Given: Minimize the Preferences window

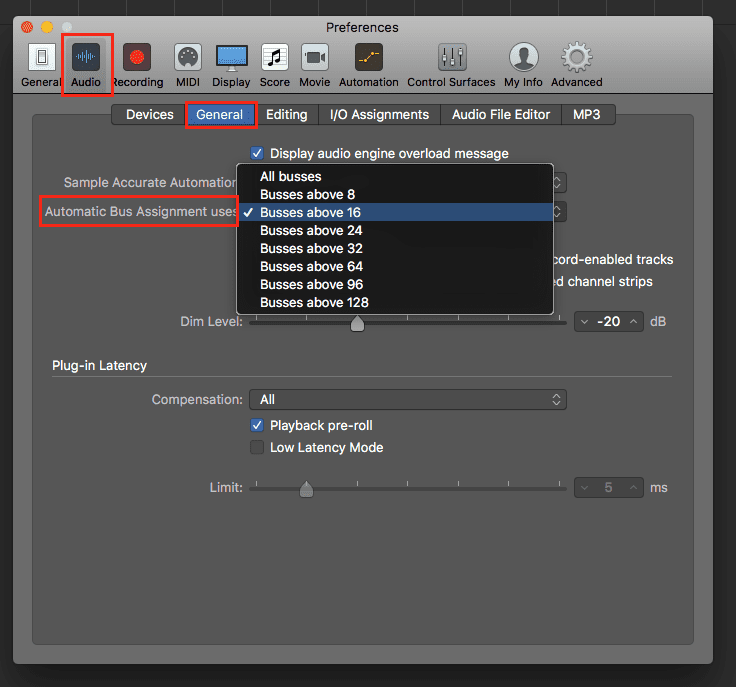Looking at the screenshot, I should tap(47, 27).
